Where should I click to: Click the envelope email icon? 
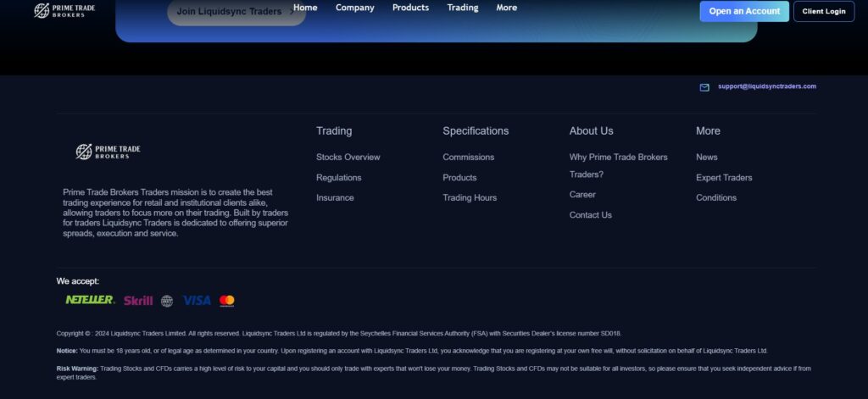704,87
